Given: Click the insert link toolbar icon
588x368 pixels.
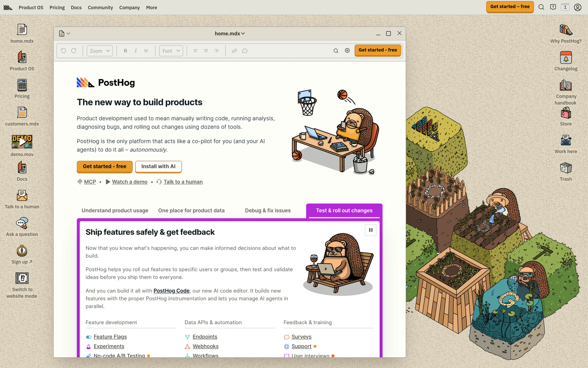Looking at the screenshot, I should click(234, 51).
